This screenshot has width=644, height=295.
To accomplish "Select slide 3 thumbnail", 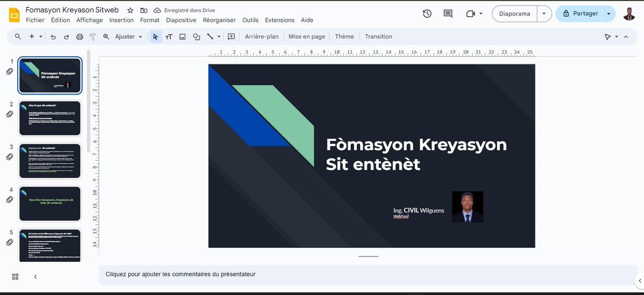I will (x=50, y=161).
